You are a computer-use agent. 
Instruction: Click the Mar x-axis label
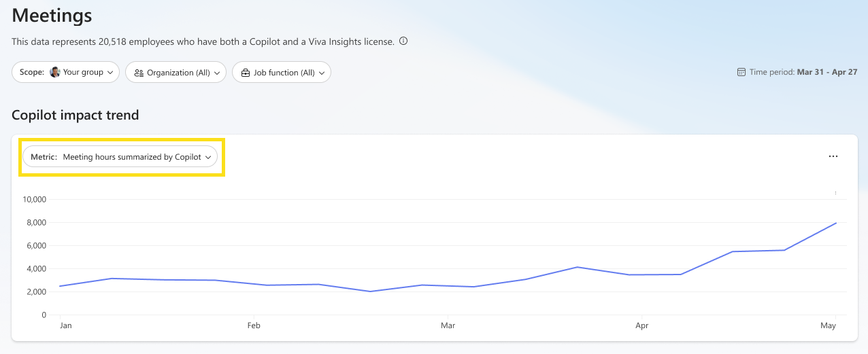click(x=448, y=326)
